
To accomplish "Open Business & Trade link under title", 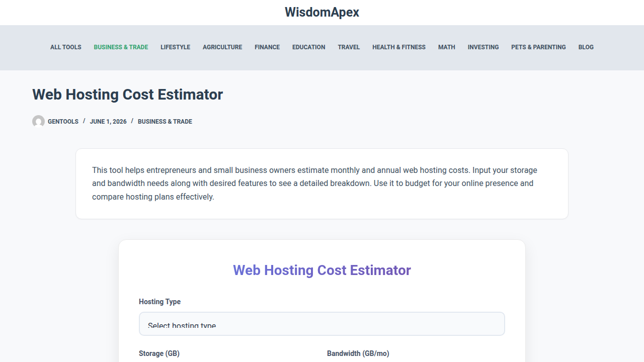I will 165,122.
